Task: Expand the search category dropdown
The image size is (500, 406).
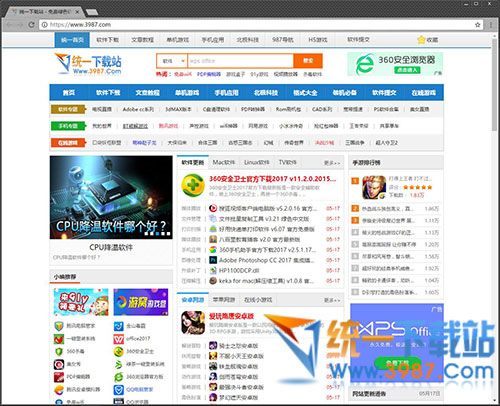Action: (x=172, y=61)
